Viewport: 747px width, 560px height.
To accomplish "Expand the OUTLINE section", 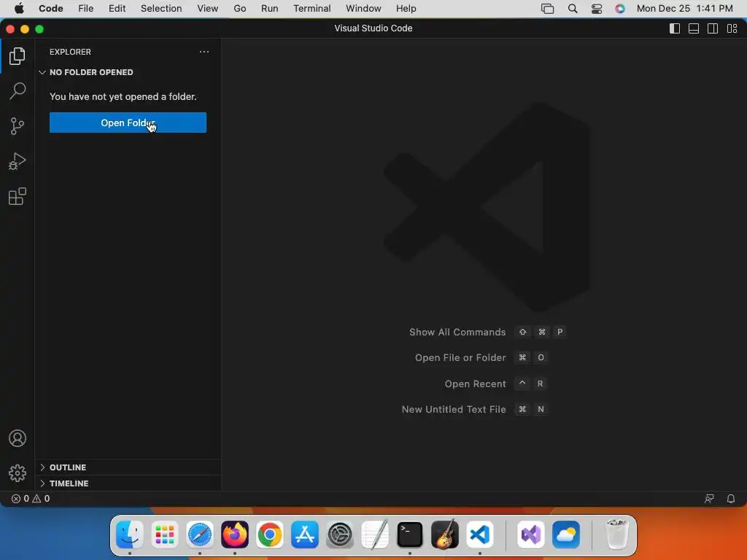I will pos(128,467).
